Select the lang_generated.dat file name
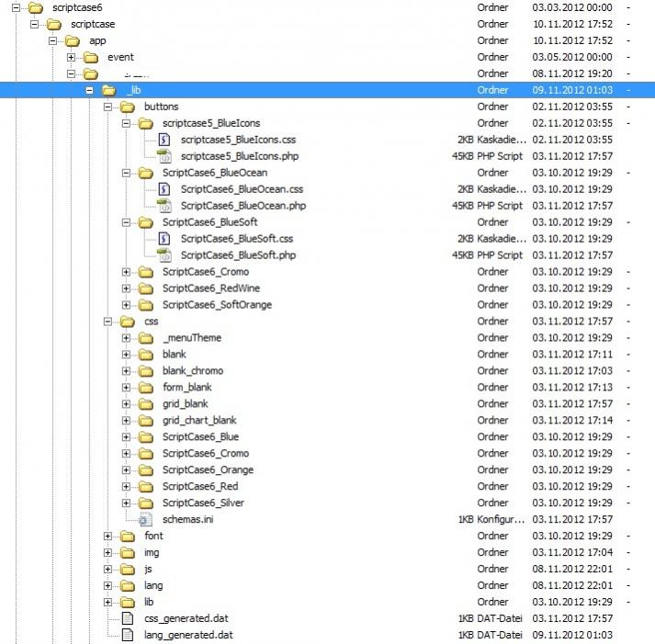The image size is (655, 644). 188,635
